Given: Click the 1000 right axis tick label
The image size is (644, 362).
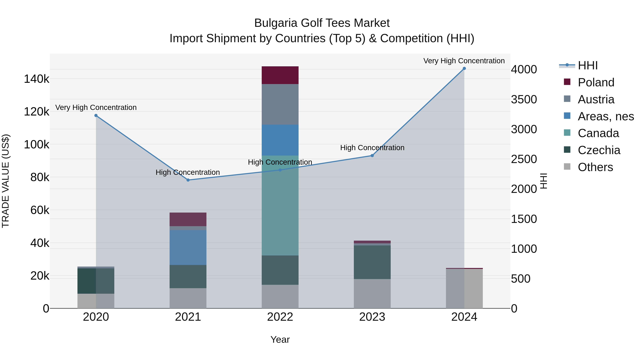Looking at the screenshot, I should click(x=524, y=249).
